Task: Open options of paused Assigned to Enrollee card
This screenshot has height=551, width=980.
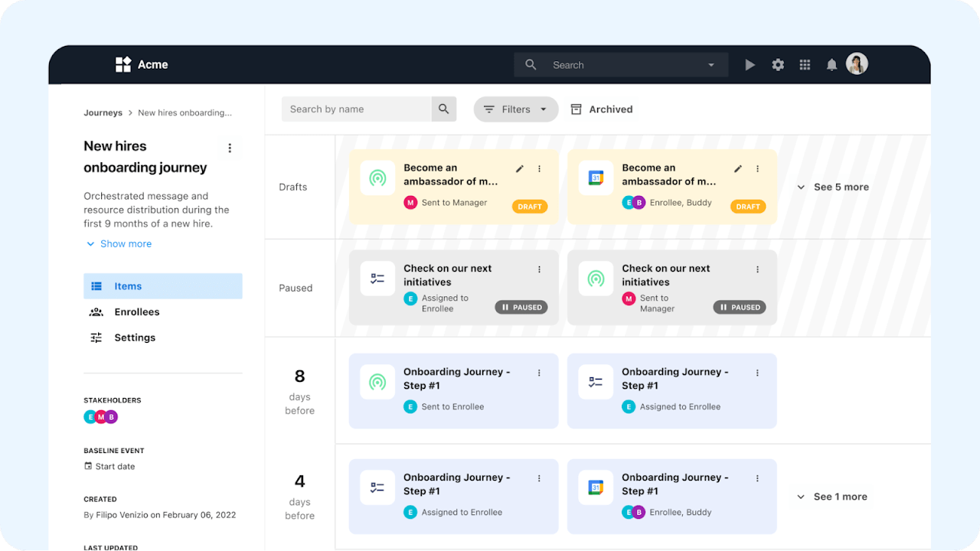Action: click(x=539, y=269)
